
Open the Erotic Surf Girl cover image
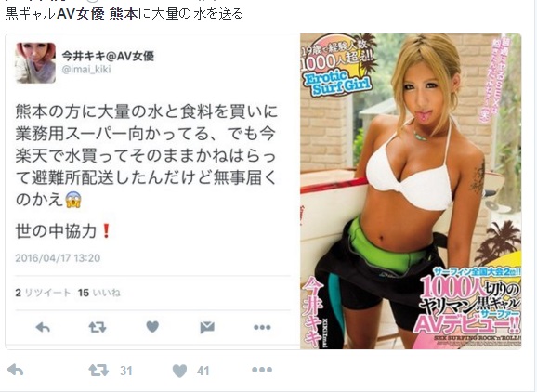tap(411, 191)
